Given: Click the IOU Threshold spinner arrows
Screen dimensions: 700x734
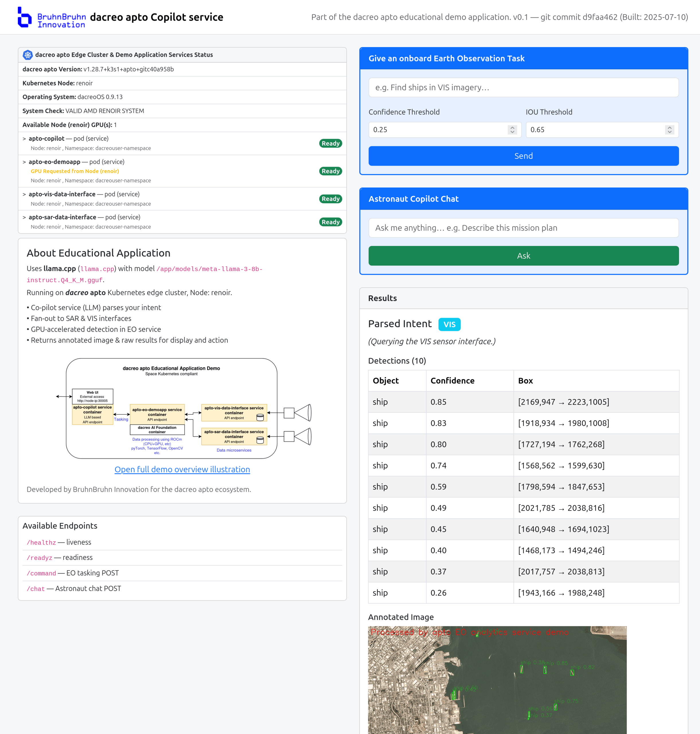Looking at the screenshot, I should [669, 130].
